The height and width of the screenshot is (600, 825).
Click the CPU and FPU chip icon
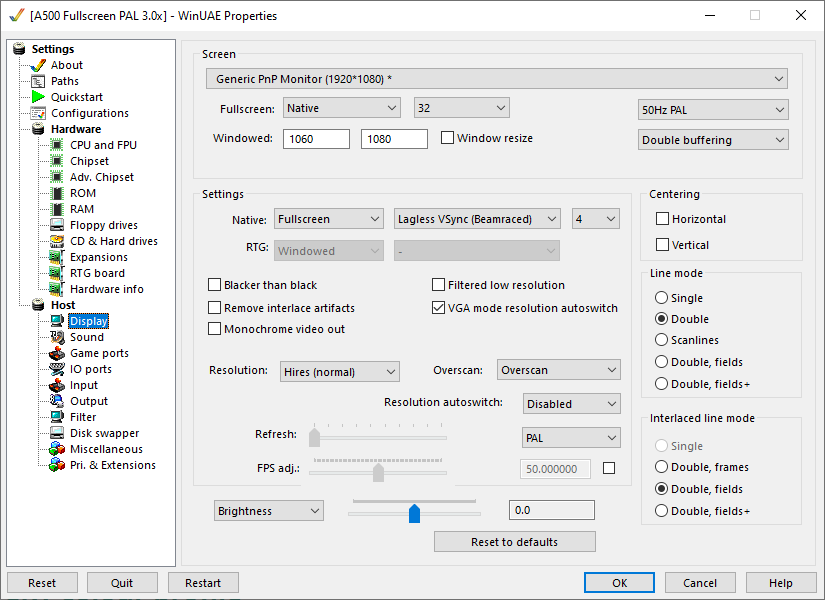(x=57, y=145)
